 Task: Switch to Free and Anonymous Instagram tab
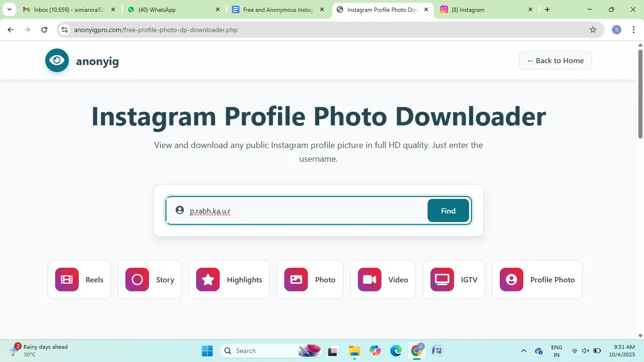[x=278, y=9]
